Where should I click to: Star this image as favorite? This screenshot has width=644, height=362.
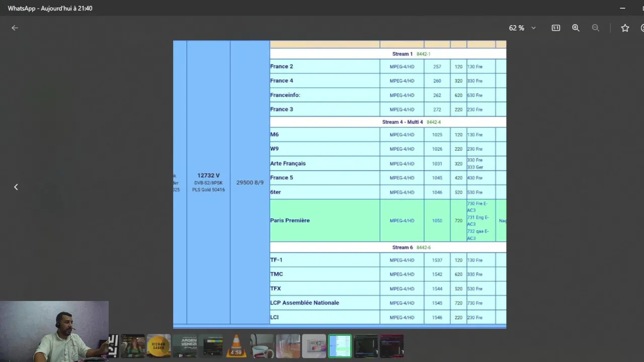click(625, 28)
